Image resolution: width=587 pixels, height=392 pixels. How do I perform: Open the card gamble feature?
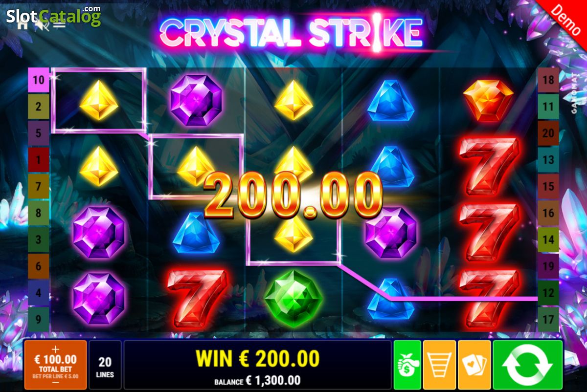click(x=474, y=365)
